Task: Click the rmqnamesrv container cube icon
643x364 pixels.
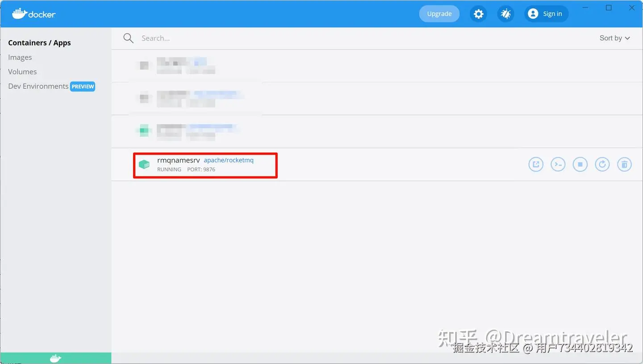Action: (x=144, y=165)
